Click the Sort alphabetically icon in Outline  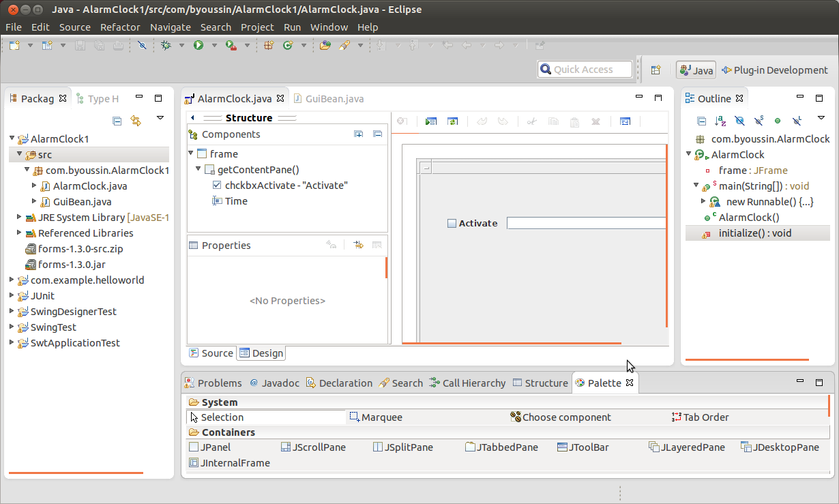(x=720, y=121)
